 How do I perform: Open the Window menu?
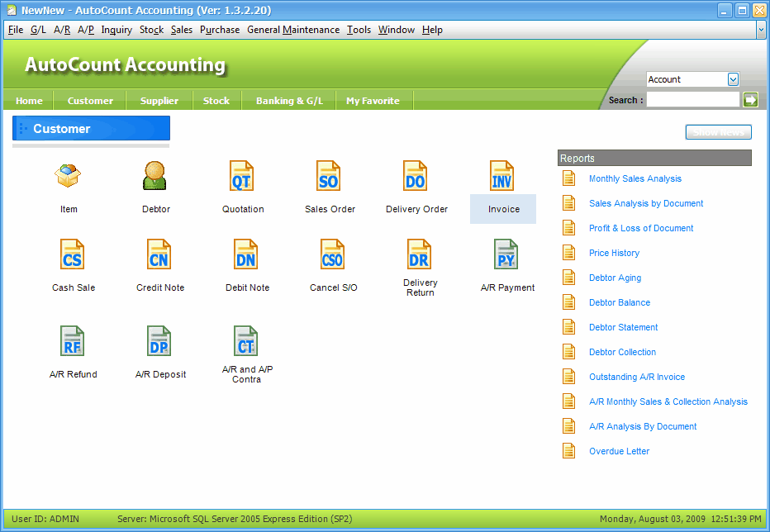pos(397,30)
